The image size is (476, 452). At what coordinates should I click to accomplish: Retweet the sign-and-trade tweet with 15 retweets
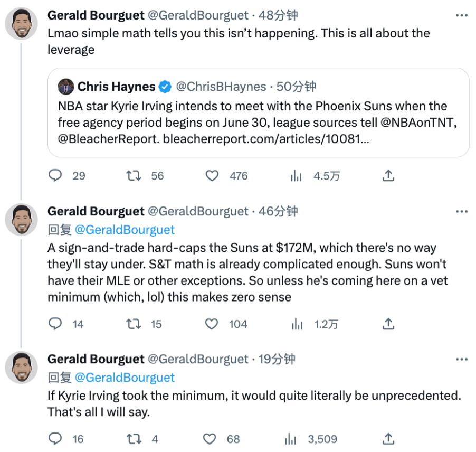click(133, 324)
